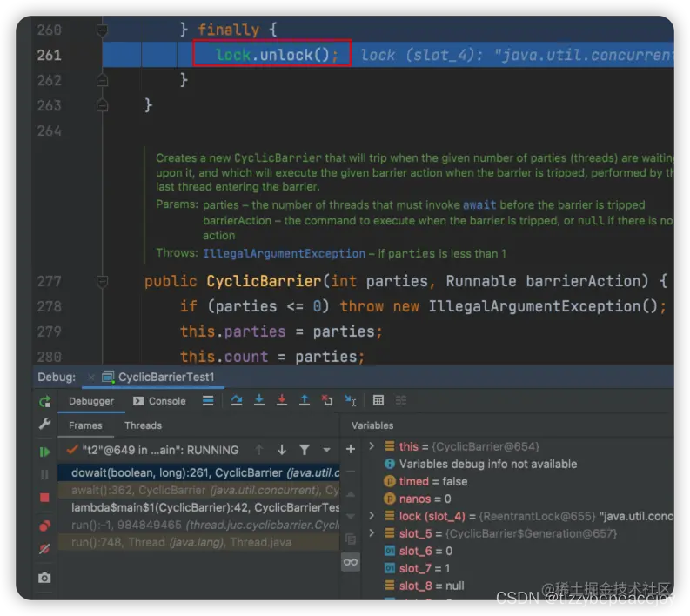Image resolution: width=690 pixels, height=616 pixels.
Task: Step out of current method
Action: tap(305, 400)
